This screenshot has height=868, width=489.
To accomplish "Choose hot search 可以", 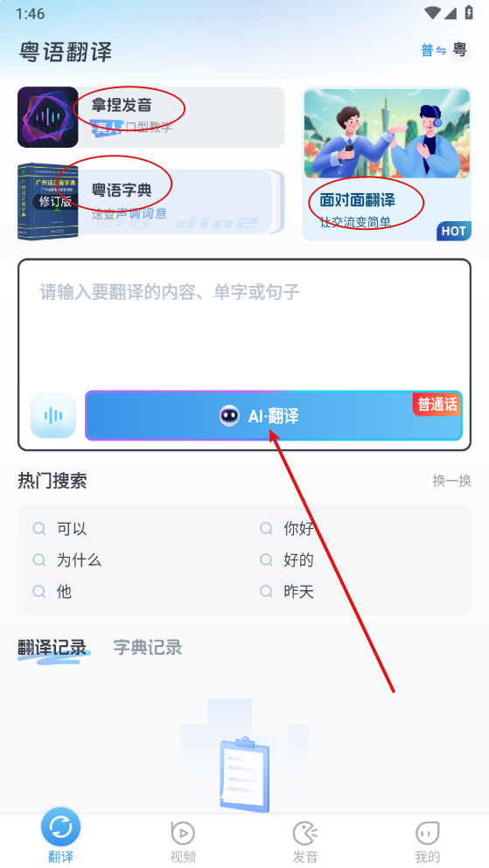I will tap(59, 529).
